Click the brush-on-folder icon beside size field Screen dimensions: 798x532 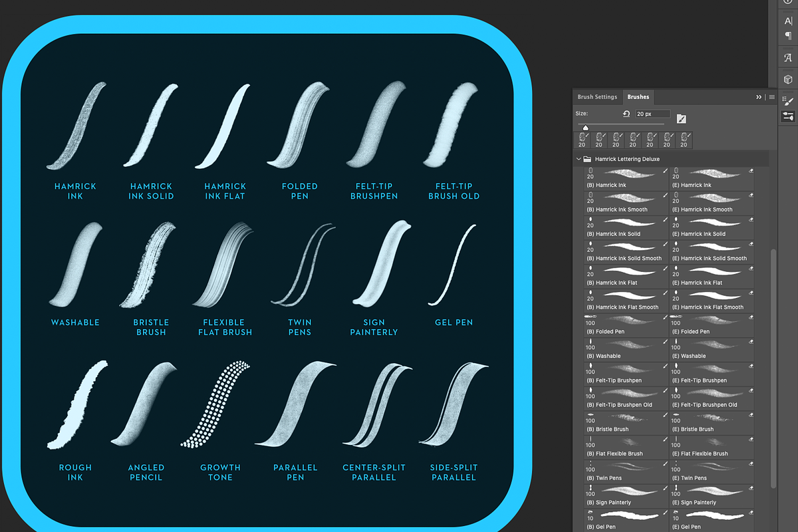[681, 118]
